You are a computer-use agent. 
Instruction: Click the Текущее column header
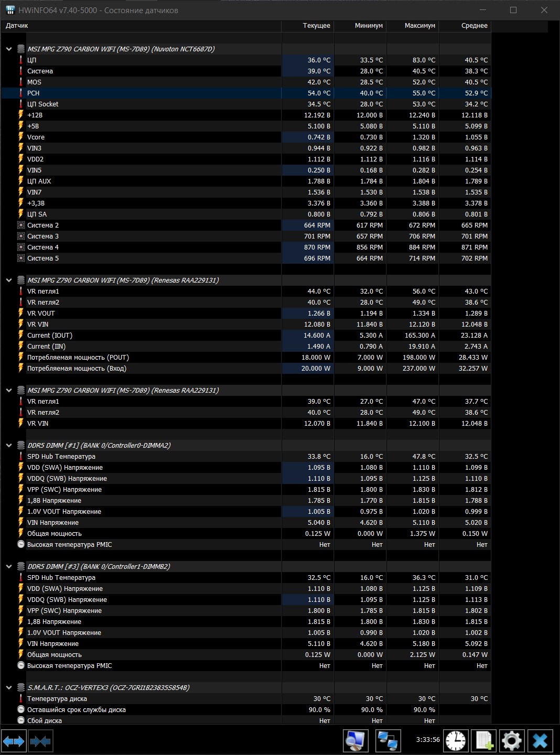(308, 26)
